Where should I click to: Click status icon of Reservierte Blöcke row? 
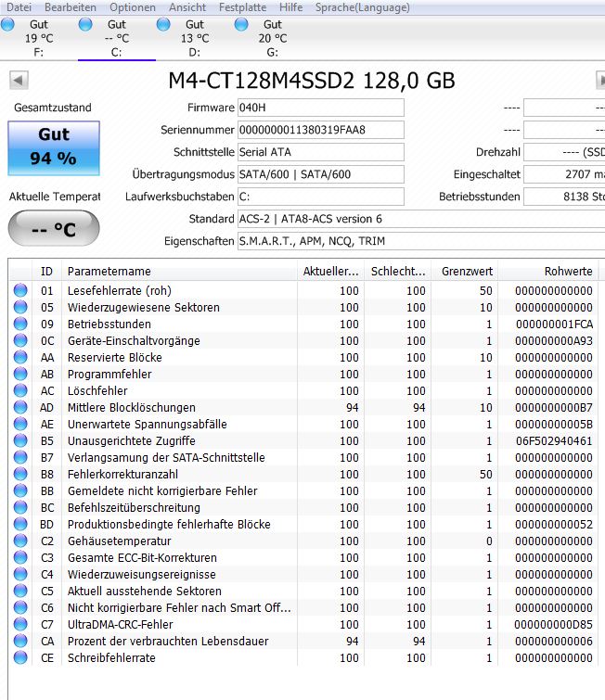coord(20,357)
